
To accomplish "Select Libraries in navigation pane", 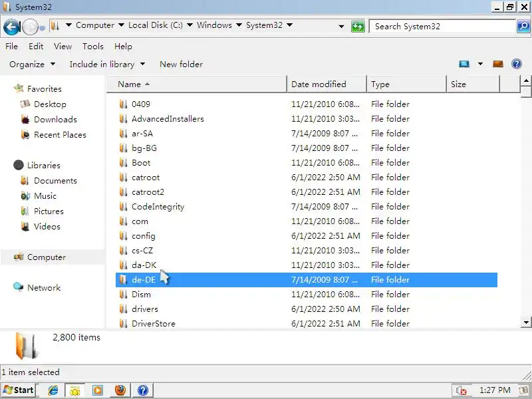I will click(44, 165).
